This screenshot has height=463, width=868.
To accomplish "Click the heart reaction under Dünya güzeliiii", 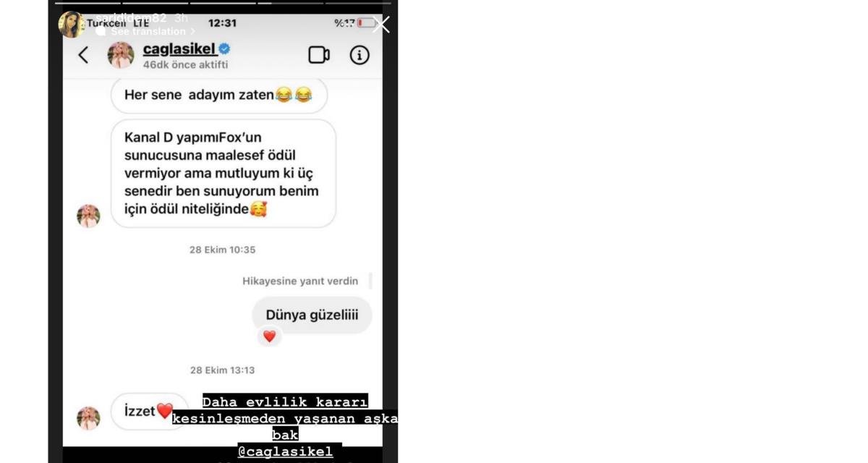I will tap(269, 336).
